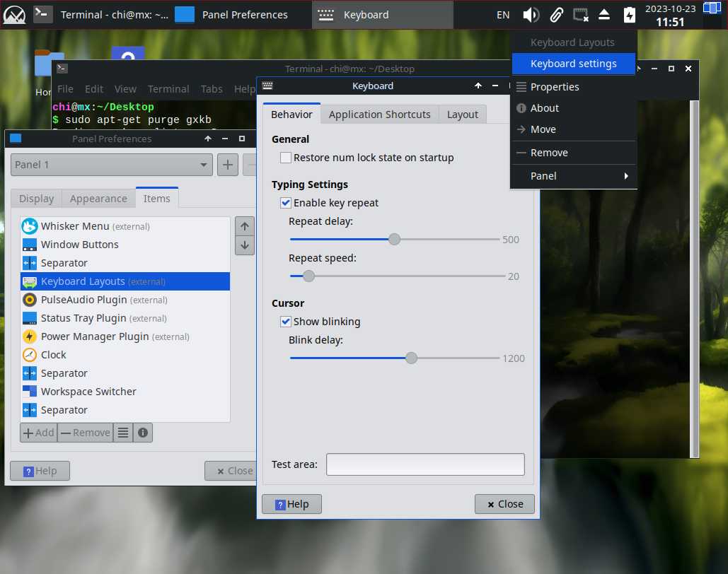Choose Move in the context menu
Image resolution: width=728 pixels, height=574 pixels.
tap(573, 129)
